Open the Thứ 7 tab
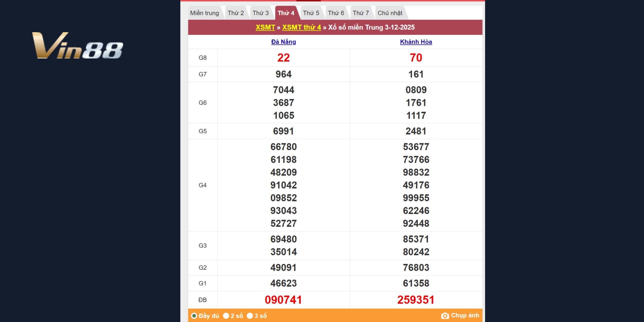Viewport: 644px width, 322px height. [361, 13]
